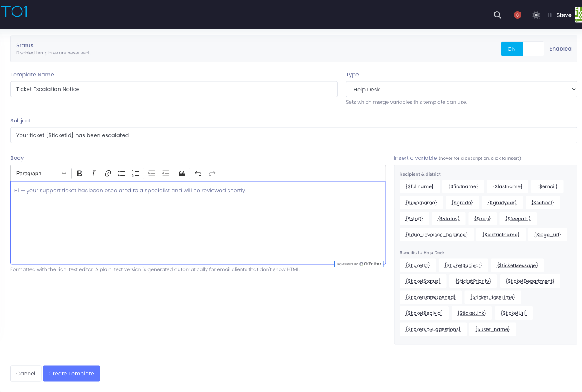Viewport: 582px width, 392px height.
Task: Insert the {$email} variable
Action: coord(547,186)
